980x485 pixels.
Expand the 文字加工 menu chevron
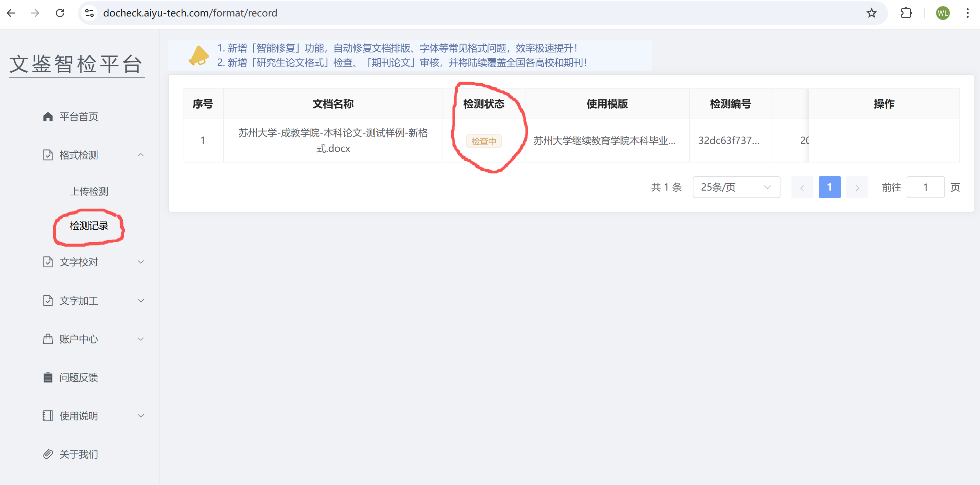[x=141, y=301]
